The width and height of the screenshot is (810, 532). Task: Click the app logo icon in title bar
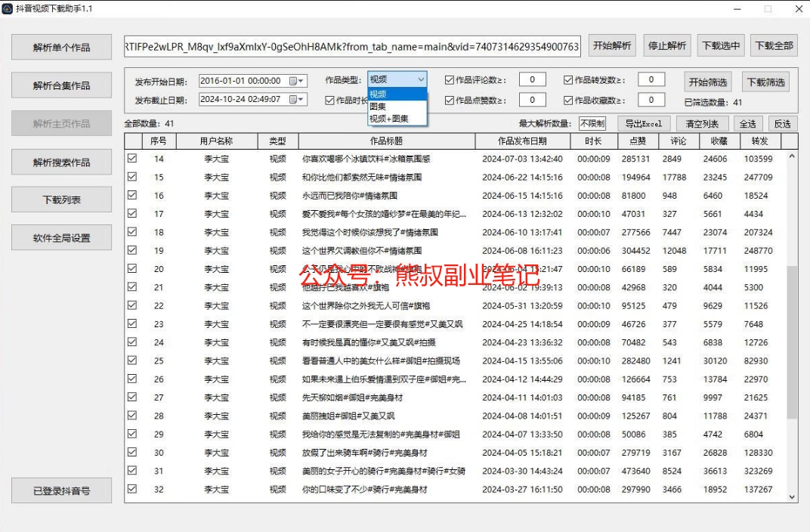[7, 8]
